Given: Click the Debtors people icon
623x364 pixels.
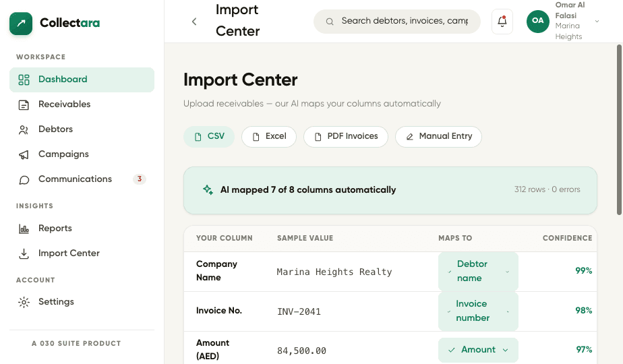Looking at the screenshot, I should (x=24, y=130).
